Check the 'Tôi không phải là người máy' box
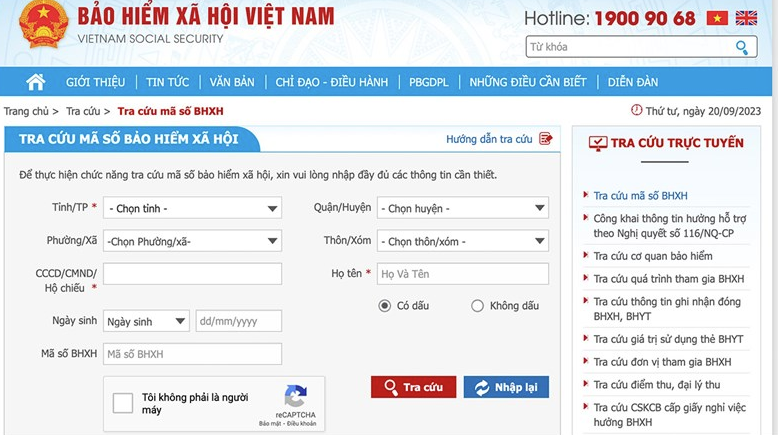Image resolution: width=778 pixels, height=435 pixels. tap(123, 403)
